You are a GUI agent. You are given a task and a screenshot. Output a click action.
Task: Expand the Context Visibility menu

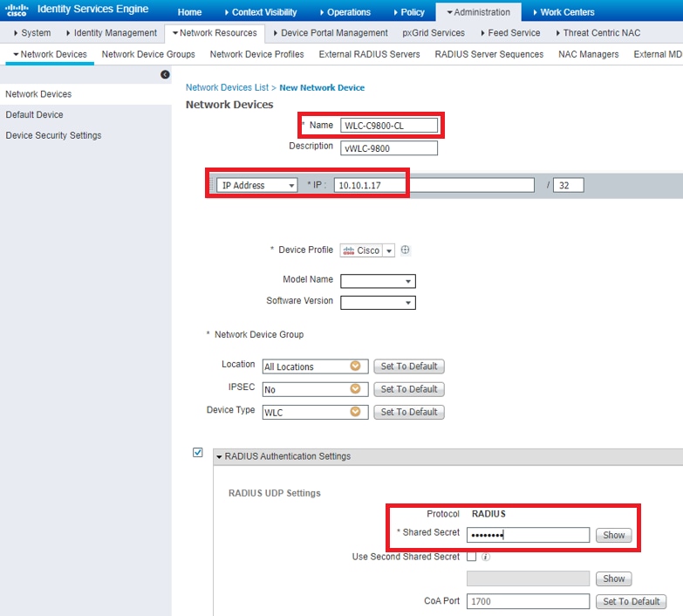pos(261,12)
